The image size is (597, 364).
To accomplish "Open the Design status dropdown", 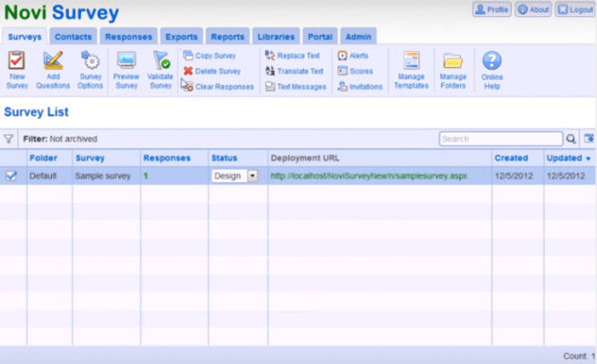I will [234, 176].
